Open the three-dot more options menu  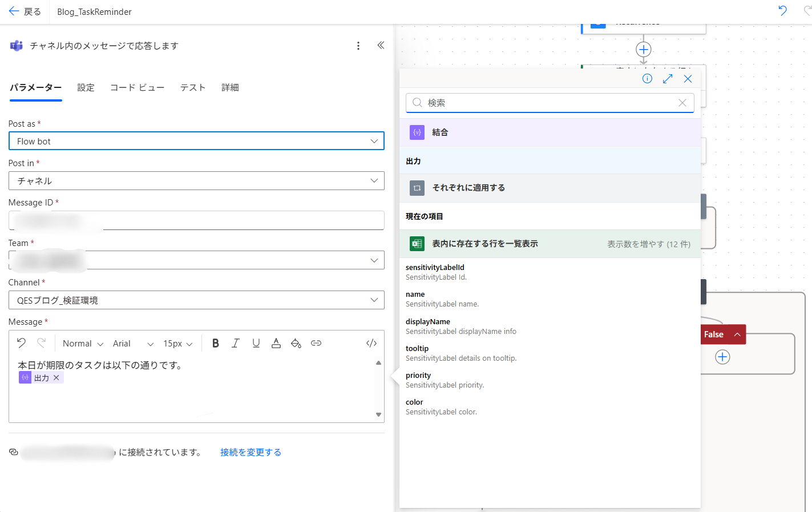[x=358, y=46]
